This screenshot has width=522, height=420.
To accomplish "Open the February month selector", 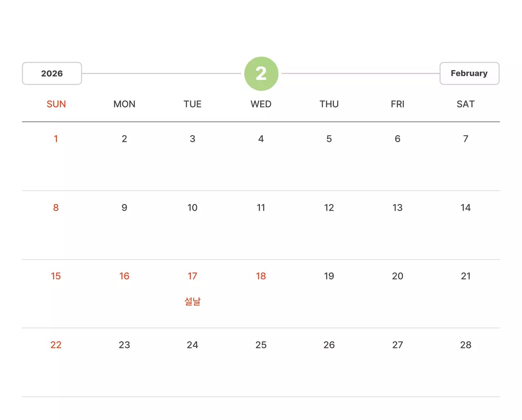I will (469, 73).
